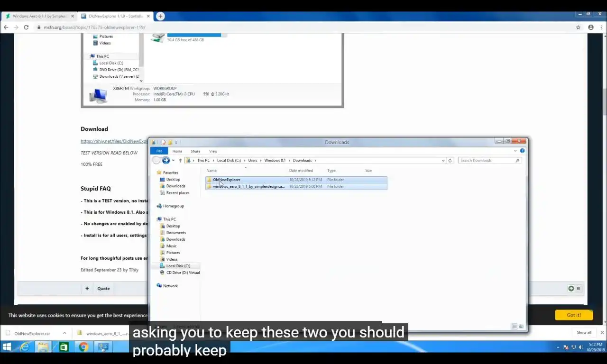Show hidden tray icons arrow
This screenshot has width=607, height=364.
click(x=558, y=347)
